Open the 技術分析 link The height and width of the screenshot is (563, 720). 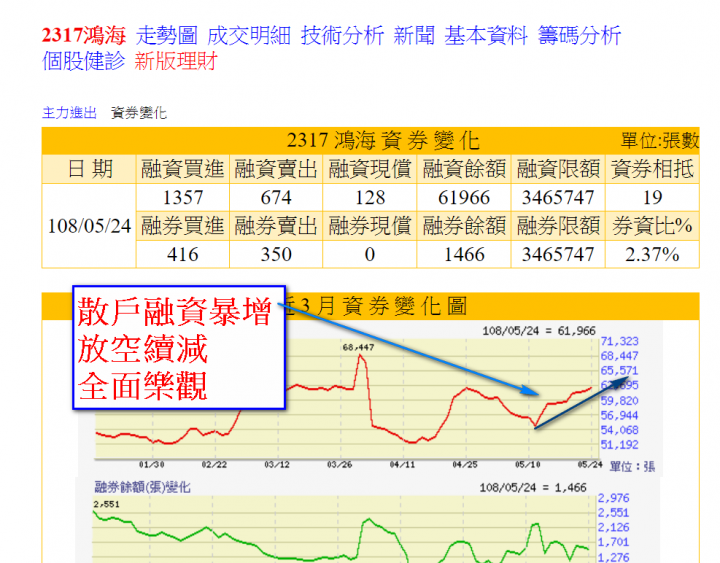tap(342, 36)
